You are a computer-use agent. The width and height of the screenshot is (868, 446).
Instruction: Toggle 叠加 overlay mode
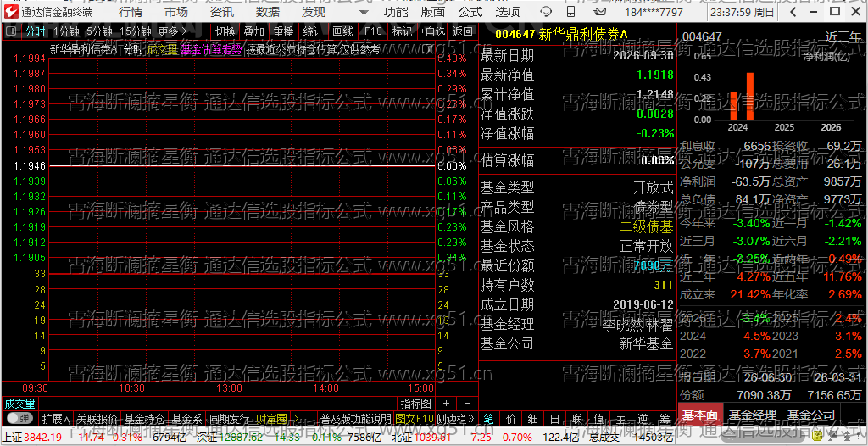tap(253, 31)
